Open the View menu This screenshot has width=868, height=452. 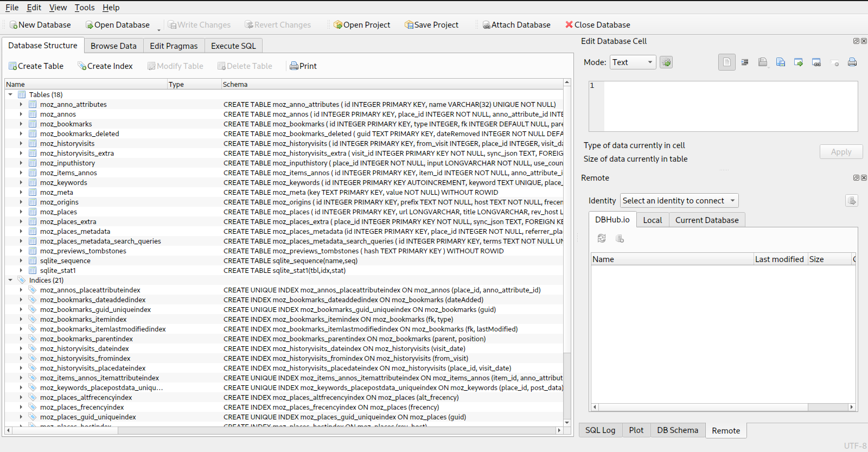click(x=58, y=8)
